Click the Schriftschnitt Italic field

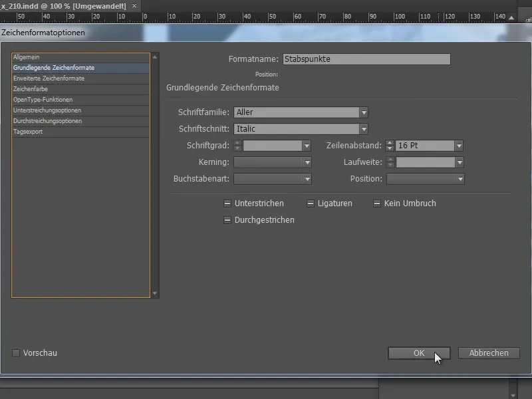tap(296, 129)
